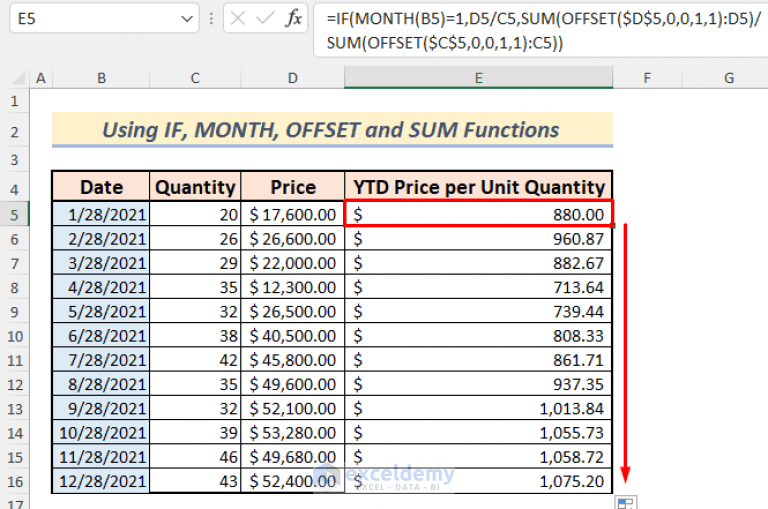768x509 pixels.
Task: Select row 10 header
Action: pyautogui.click(x=15, y=336)
